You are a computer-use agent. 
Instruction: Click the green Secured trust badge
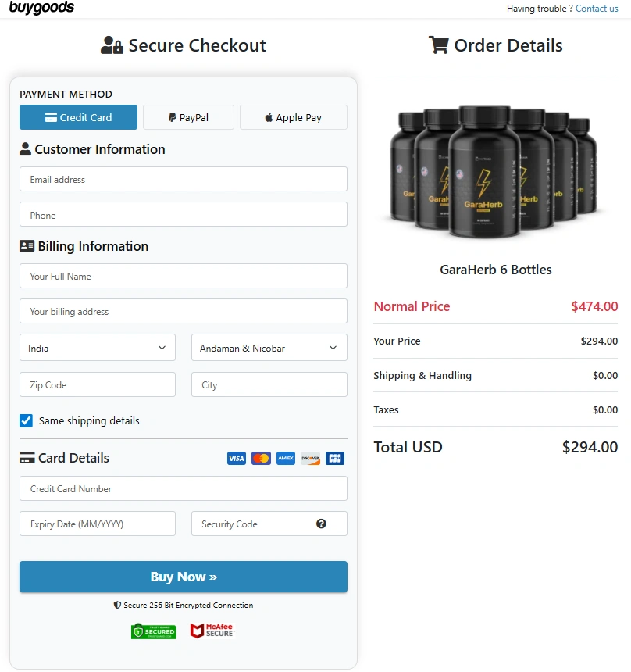pyautogui.click(x=153, y=631)
